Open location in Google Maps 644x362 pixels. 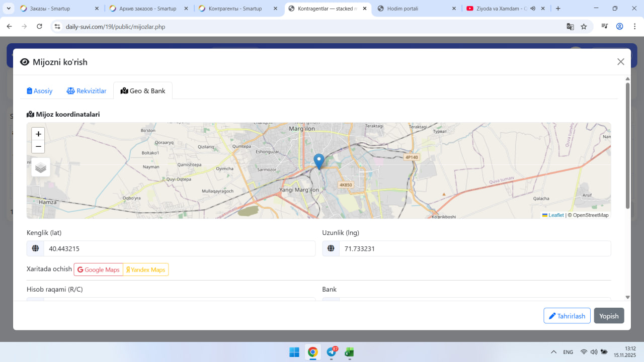[x=99, y=269]
